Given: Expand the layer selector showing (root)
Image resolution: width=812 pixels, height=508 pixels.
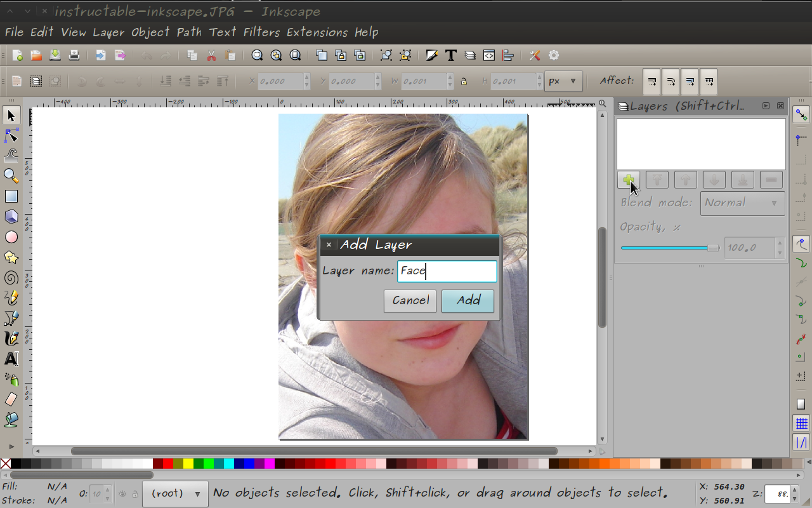Looking at the screenshot, I should pos(175,493).
